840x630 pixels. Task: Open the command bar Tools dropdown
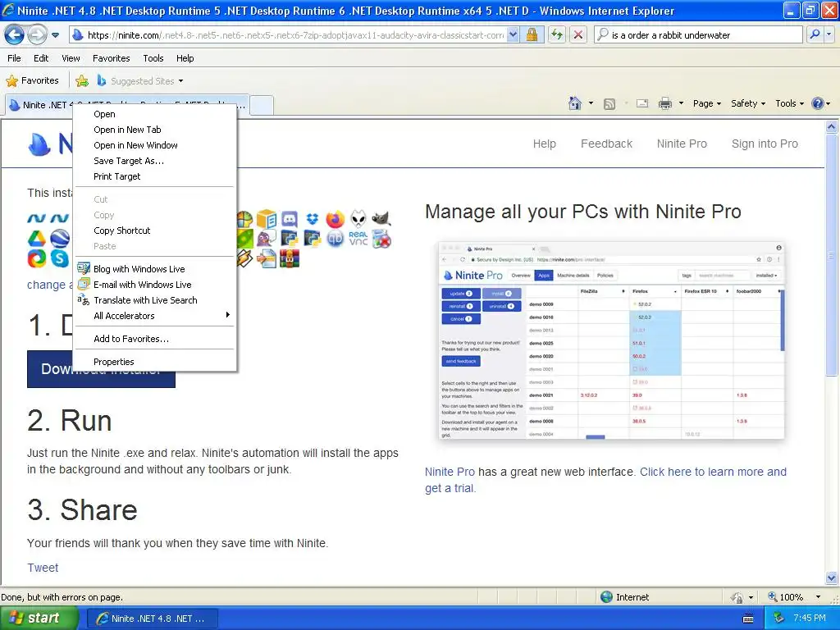click(x=789, y=103)
